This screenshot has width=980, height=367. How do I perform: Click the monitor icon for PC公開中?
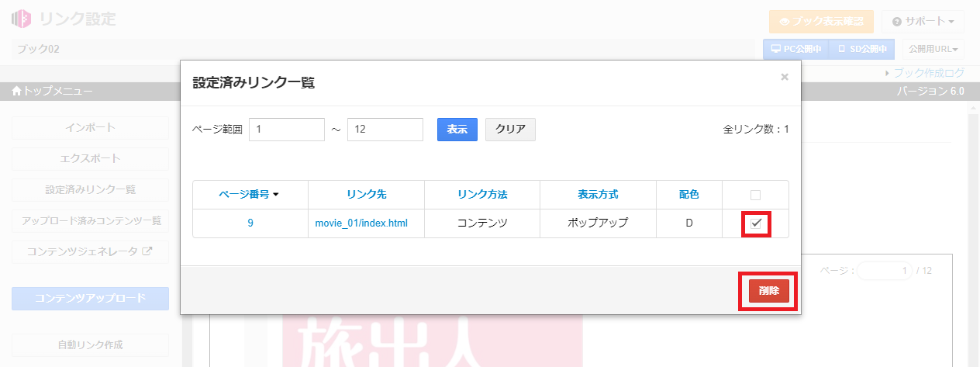coord(775,49)
